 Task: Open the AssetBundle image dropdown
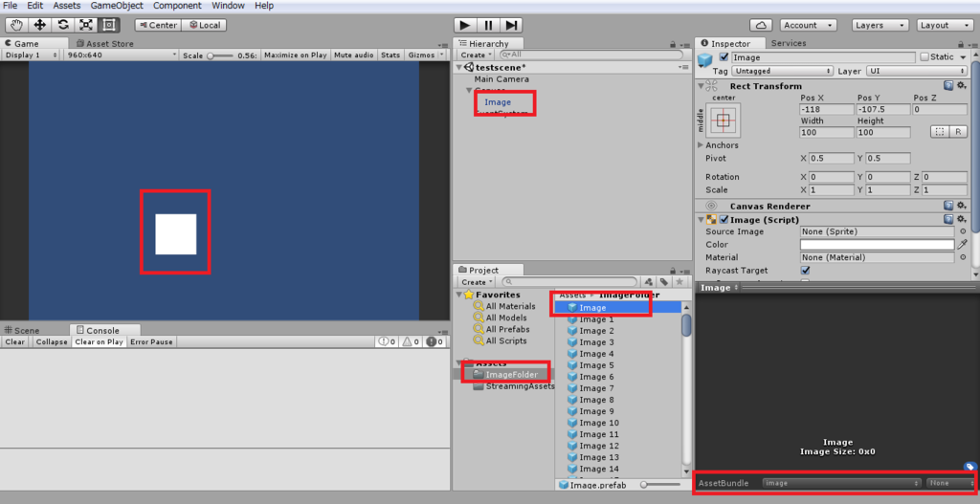[x=842, y=483]
